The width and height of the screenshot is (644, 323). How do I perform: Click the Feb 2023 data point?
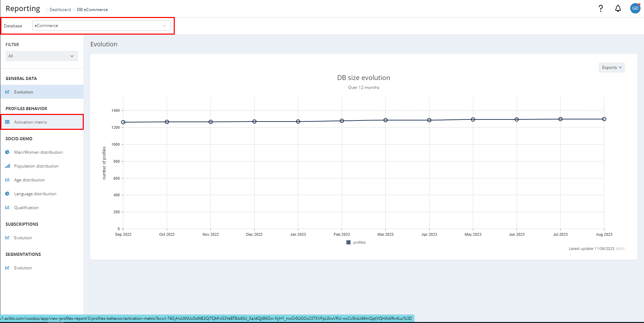(342, 121)
